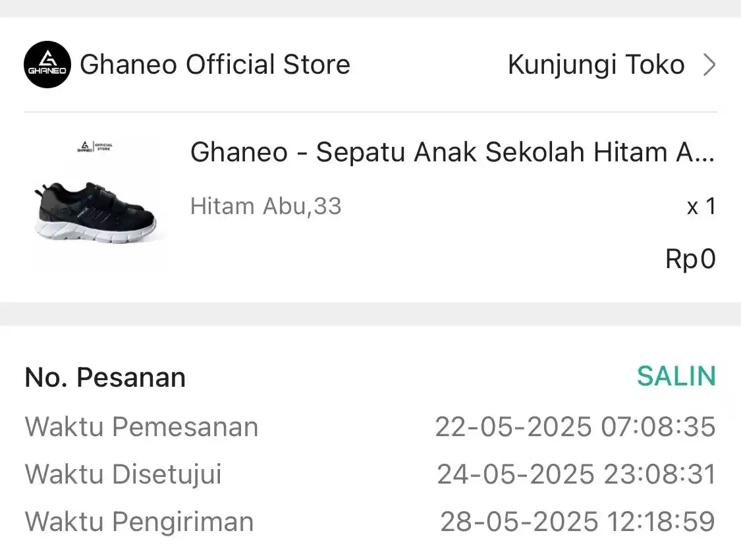Tap the Waktu Pengiriman row label
This screenshot has width=741, height=560.
(x=139, y=522)
